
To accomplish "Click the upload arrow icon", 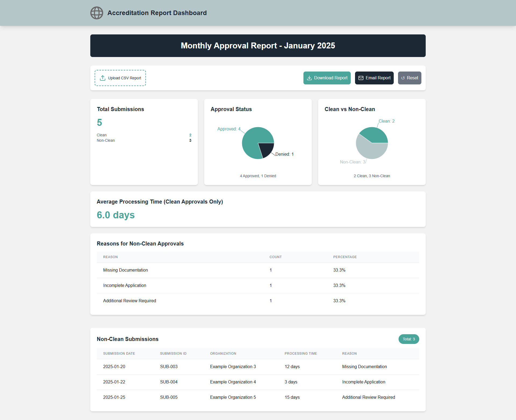I will 102,78.
